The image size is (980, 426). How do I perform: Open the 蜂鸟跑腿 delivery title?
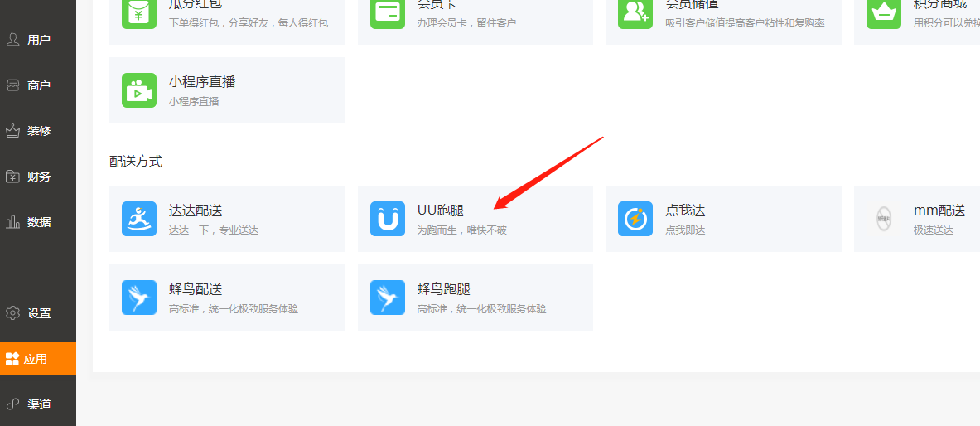444,289
